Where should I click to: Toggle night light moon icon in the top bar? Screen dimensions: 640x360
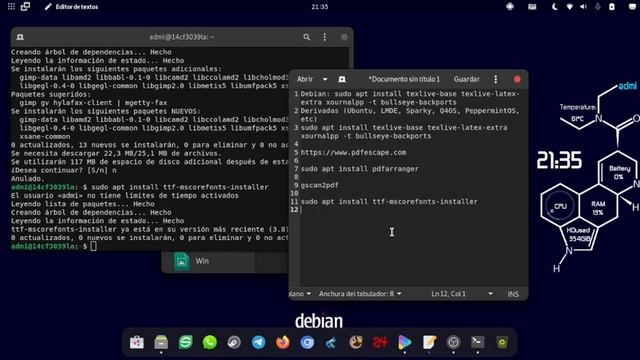click(555, 7)
